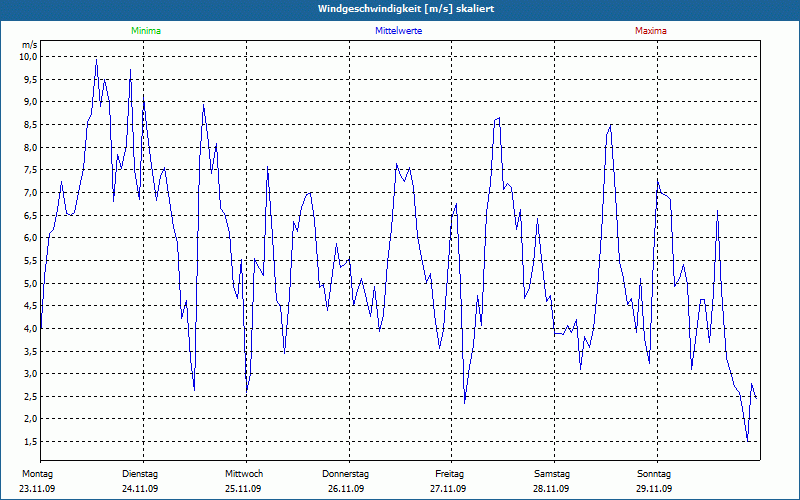The image size is (800, 500).
Task: Click the 7,5 y-axis label
Action: coord(31,170)
